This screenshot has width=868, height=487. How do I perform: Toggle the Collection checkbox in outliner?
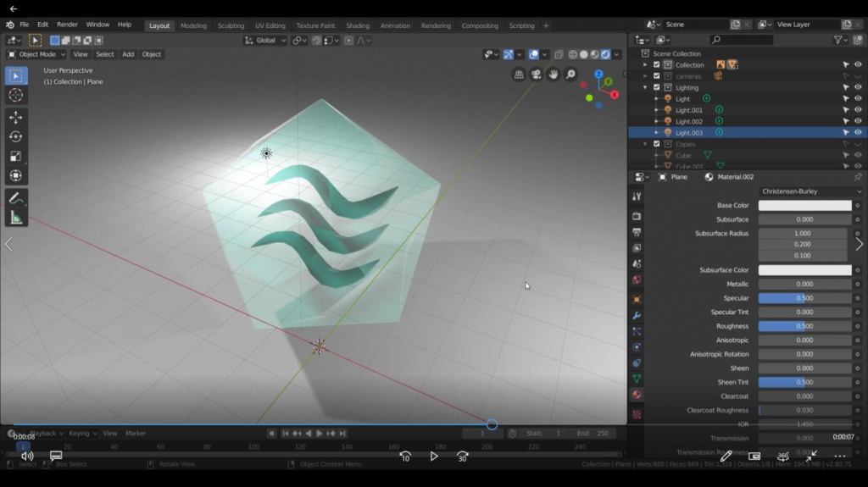click(657, 64)
